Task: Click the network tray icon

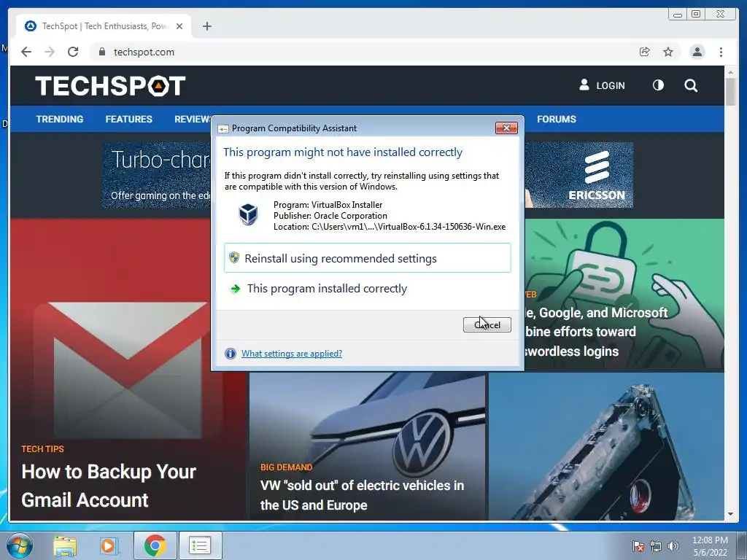Action: tap(656, 546)
